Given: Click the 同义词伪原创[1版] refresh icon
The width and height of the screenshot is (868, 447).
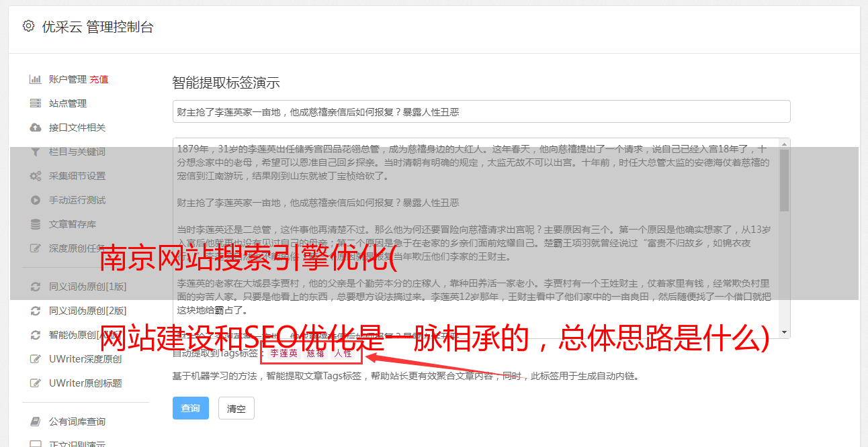Looking at the screenshot, I should click(x=36, y=287).
